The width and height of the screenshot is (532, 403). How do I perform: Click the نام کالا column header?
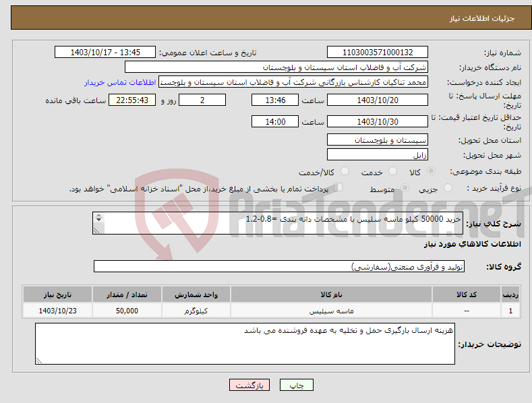point(332,294)
